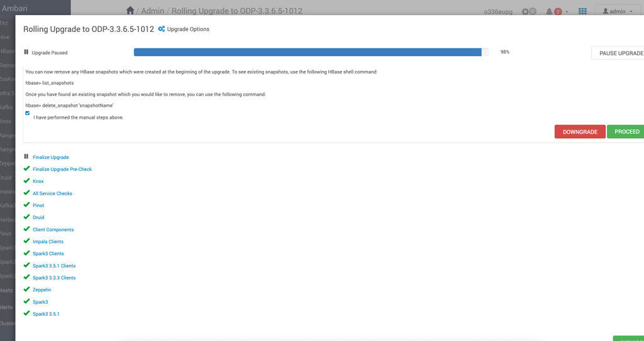Click the 98% progress label
This screenshot has width=644, height=341.
click(505, 52)
